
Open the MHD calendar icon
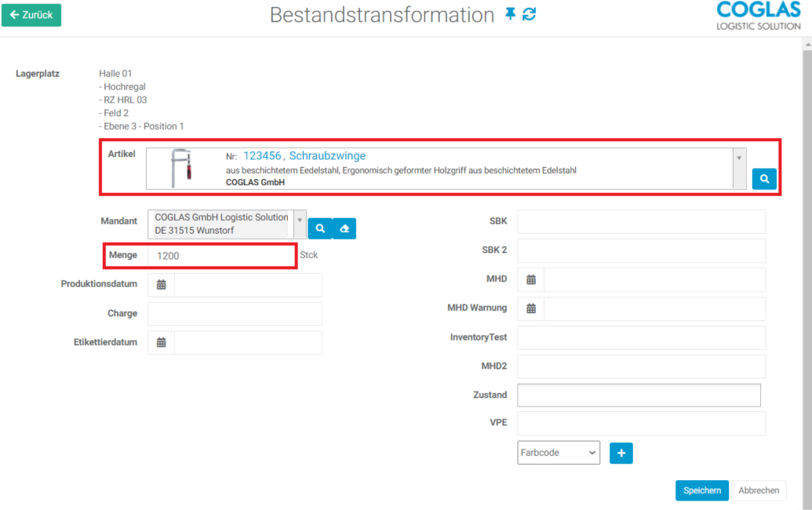[x=531, y=279]
